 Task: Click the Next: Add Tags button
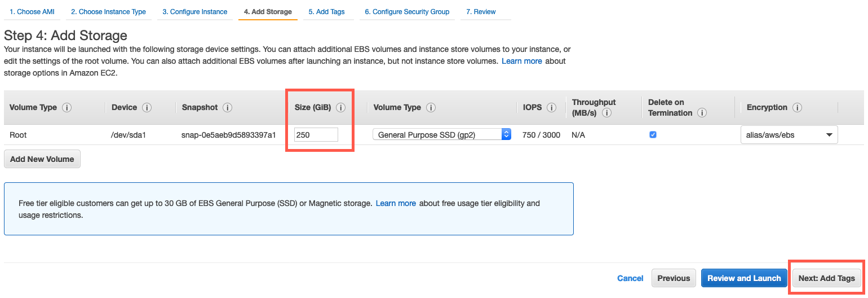point(826,278)
